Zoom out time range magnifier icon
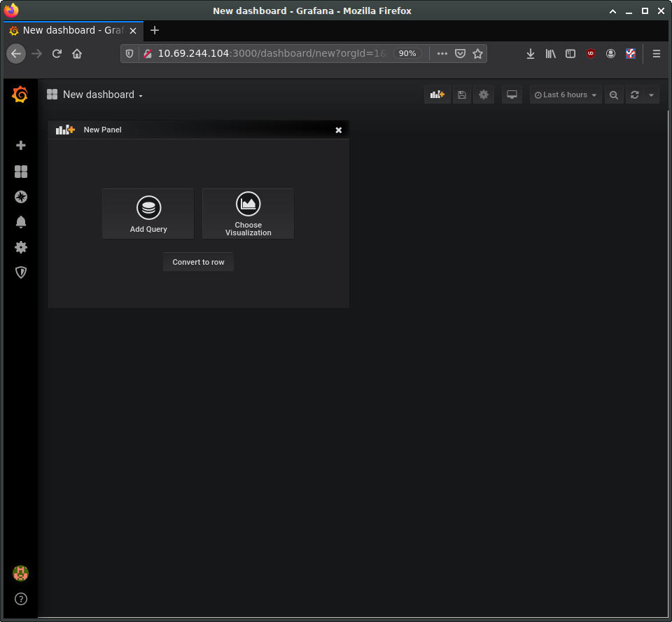This screenshot has height=622, width=672. pyautogui.click(x=614, y=95)
